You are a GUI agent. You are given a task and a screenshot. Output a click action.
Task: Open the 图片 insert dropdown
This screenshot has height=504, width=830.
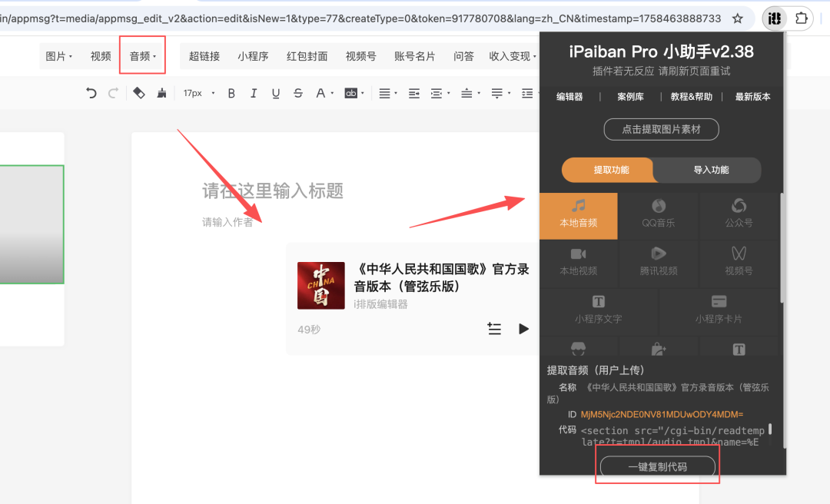[x=58, y=56]
